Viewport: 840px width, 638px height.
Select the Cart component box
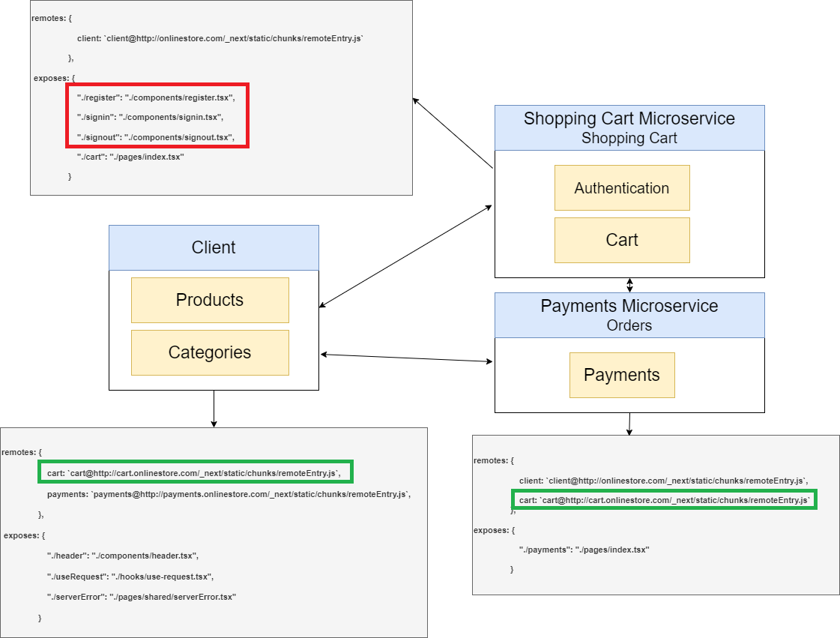pyautogui.click(x=622, y=240)
